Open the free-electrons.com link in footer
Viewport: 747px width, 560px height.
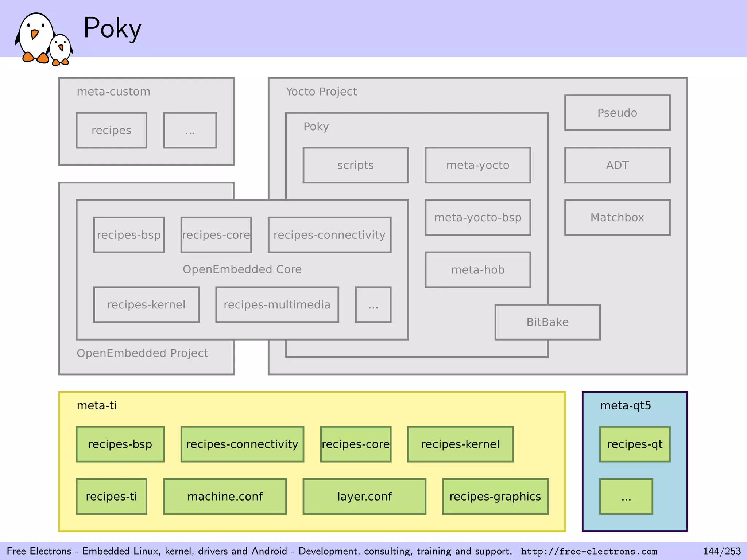(589, 551)
